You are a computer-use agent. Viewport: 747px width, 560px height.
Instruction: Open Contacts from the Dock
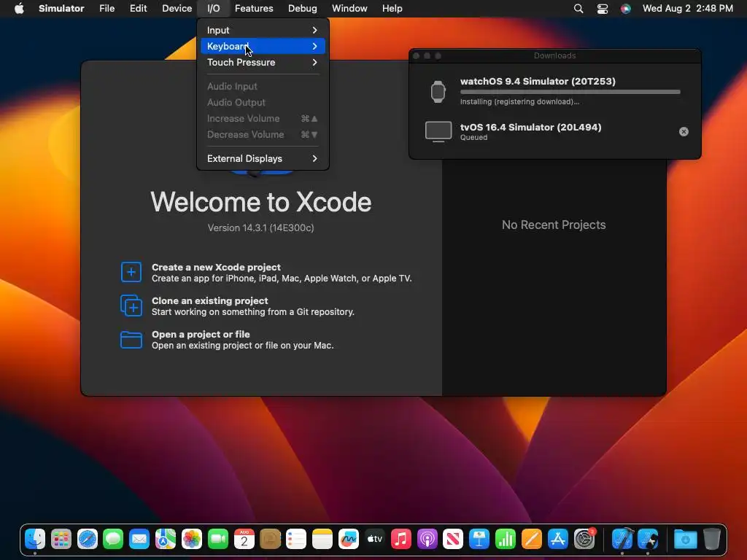[x=270, y=539]
